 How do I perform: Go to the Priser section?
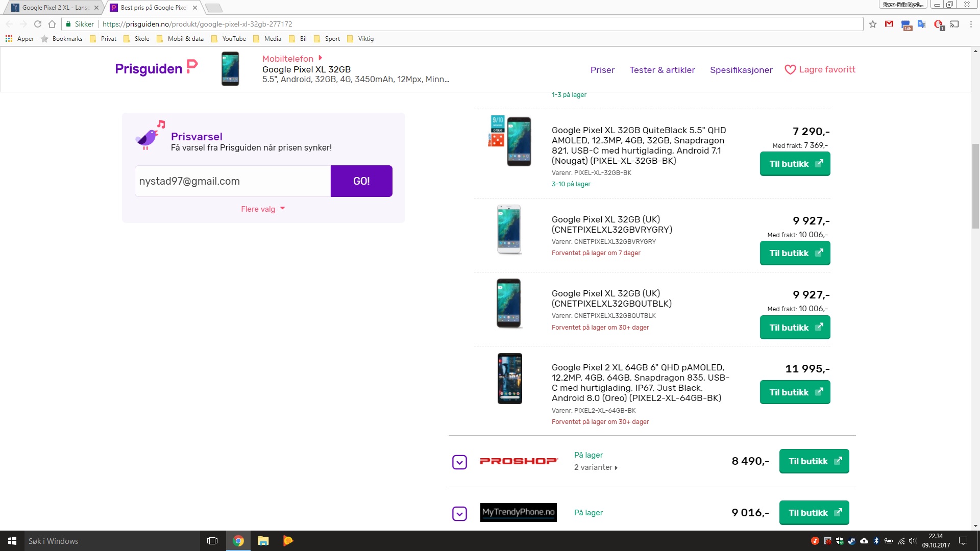point(602,70)
